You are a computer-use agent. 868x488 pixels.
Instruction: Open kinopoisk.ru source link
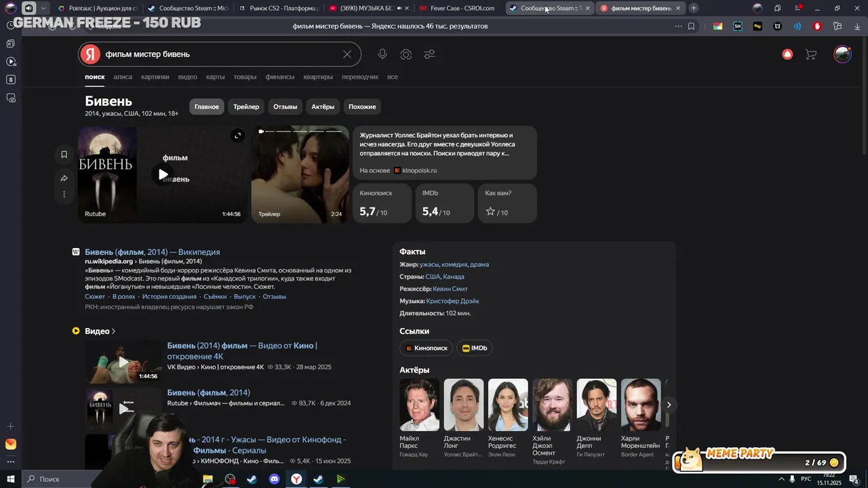click(416, 171)
